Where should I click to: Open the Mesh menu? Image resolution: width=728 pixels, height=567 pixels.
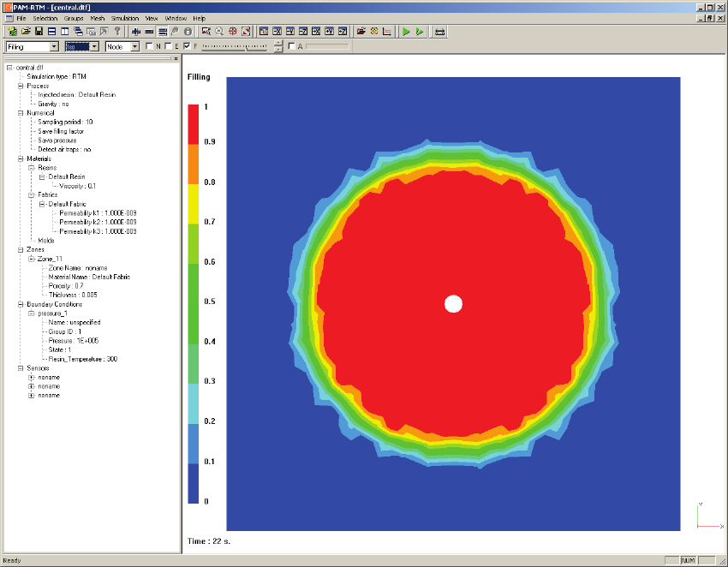[x=98, y=18]
